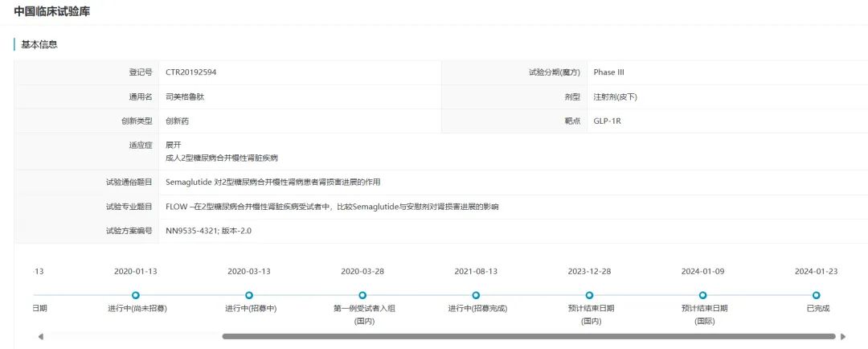
Task: Click the 2024-01-09 timeline marker dot
Action: pos(703,295)
